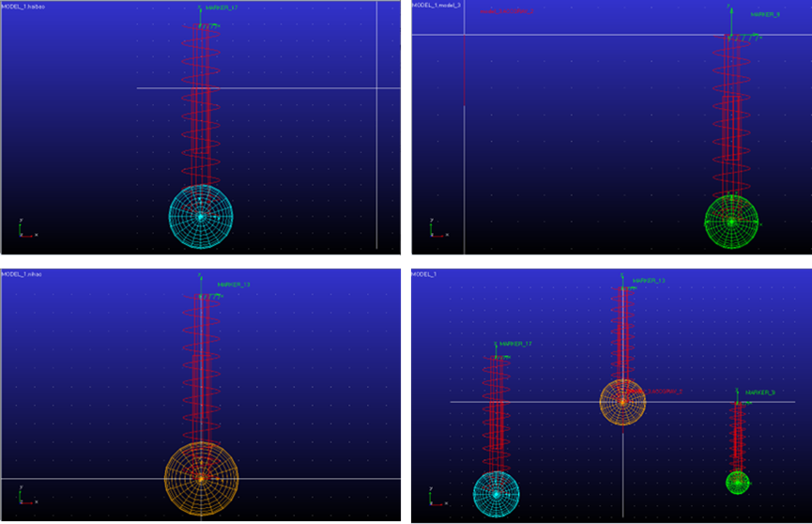Click the MARKER_9 label in the MODEL_1 view
The height and width of the screenshot is (524, 812).
[x=759, y=393]
